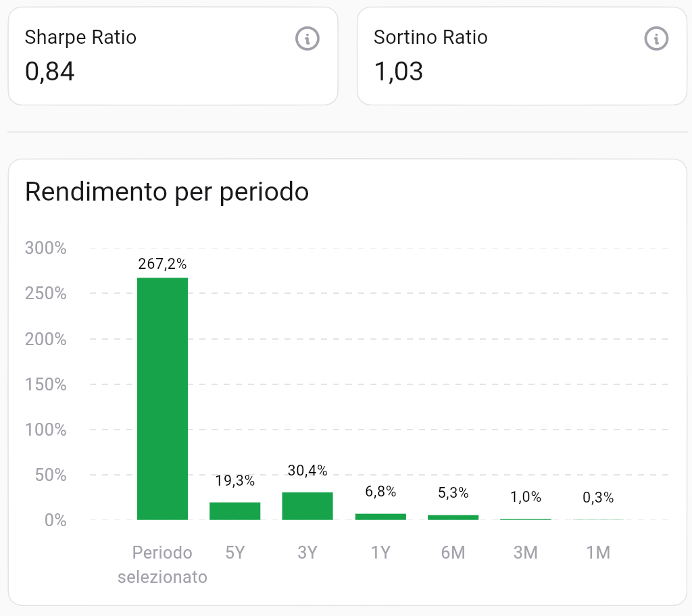The width and height of the screenshot is (692, 616).
Task: Click the 19,3% bar for 5Y
Action: click(x=235, y=510)
